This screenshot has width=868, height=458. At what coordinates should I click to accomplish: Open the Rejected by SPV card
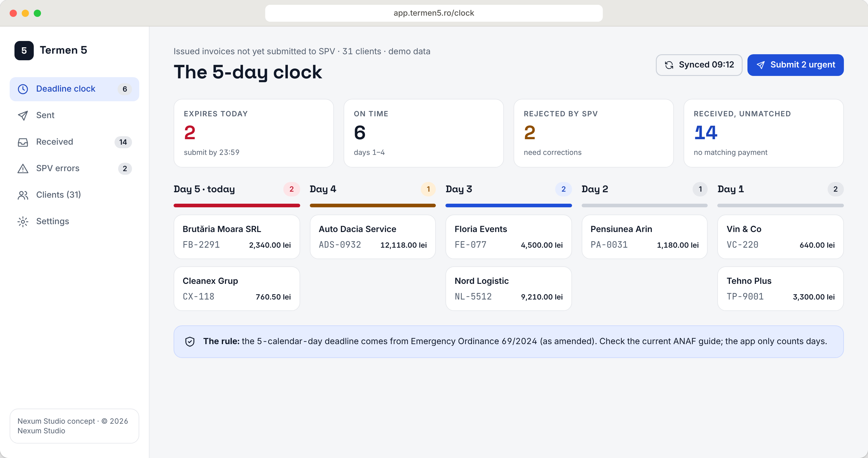click(593, 133)
